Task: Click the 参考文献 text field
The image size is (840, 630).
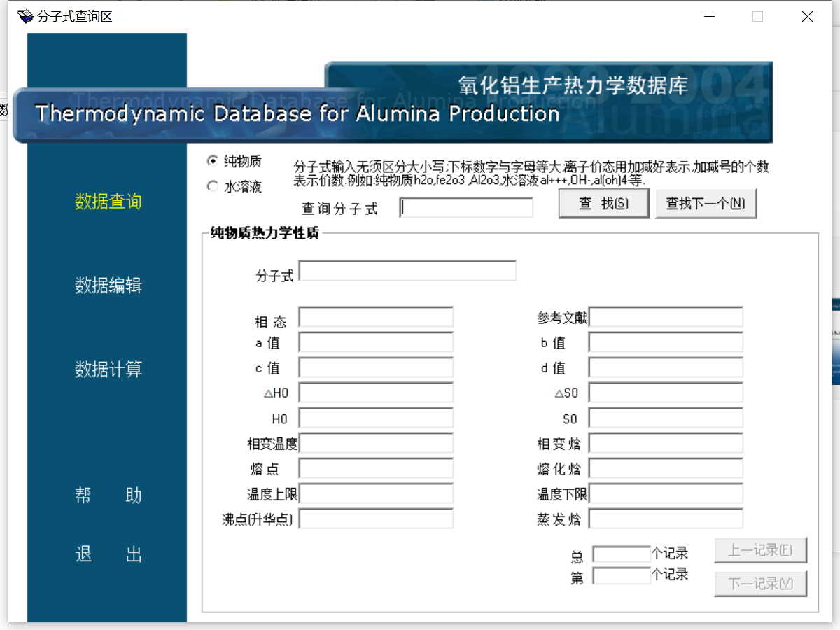Action: pyautogui.click(x=666, y=317)
